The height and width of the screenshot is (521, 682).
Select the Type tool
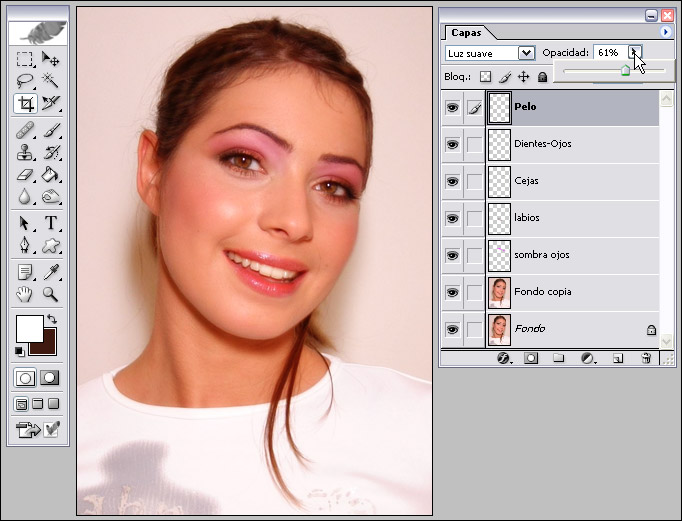(50, 223)
